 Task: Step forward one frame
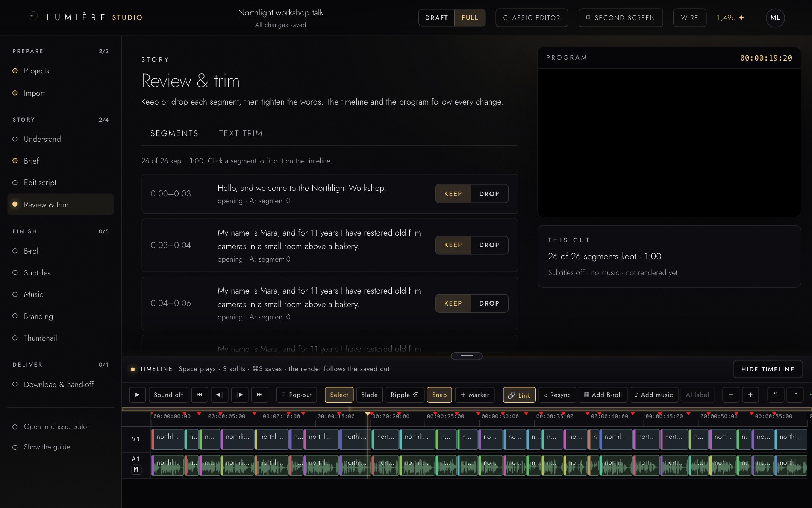(x=239, y=395)
